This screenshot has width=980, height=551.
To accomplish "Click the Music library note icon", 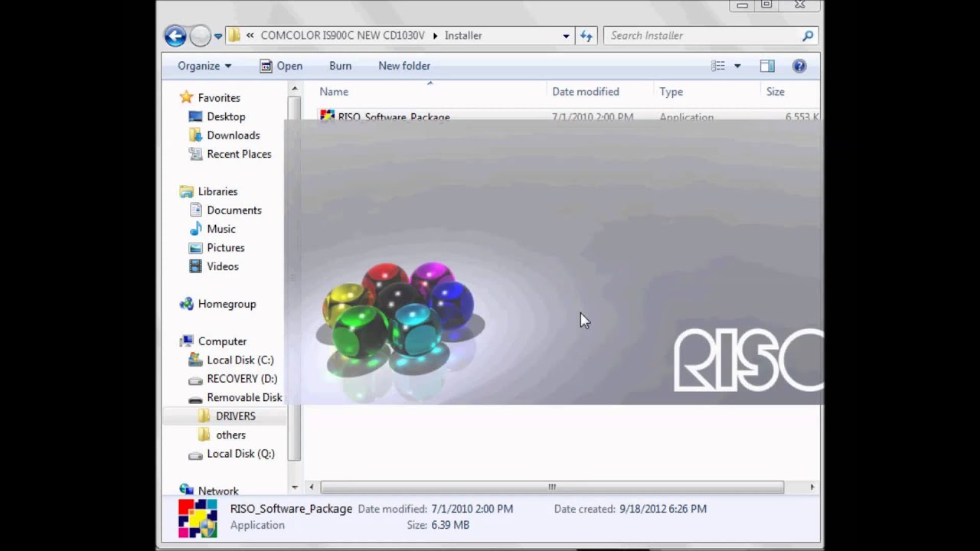I will 195,229.
